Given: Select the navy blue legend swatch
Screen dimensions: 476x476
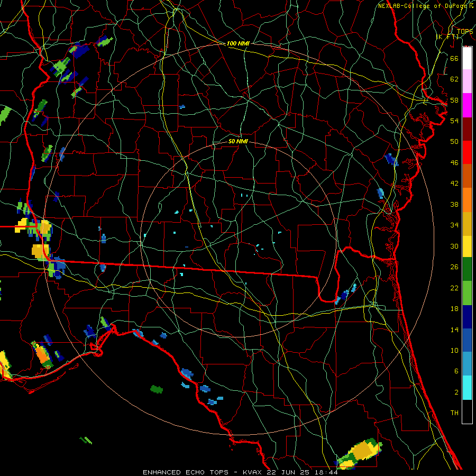Looking at the screenshot, I should [x=467, y=317].
